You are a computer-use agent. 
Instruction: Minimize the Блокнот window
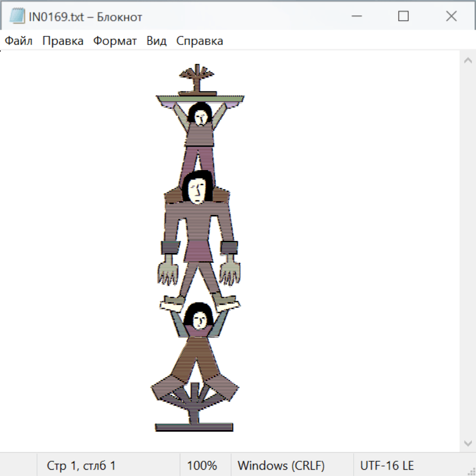(x=356, y=16)
